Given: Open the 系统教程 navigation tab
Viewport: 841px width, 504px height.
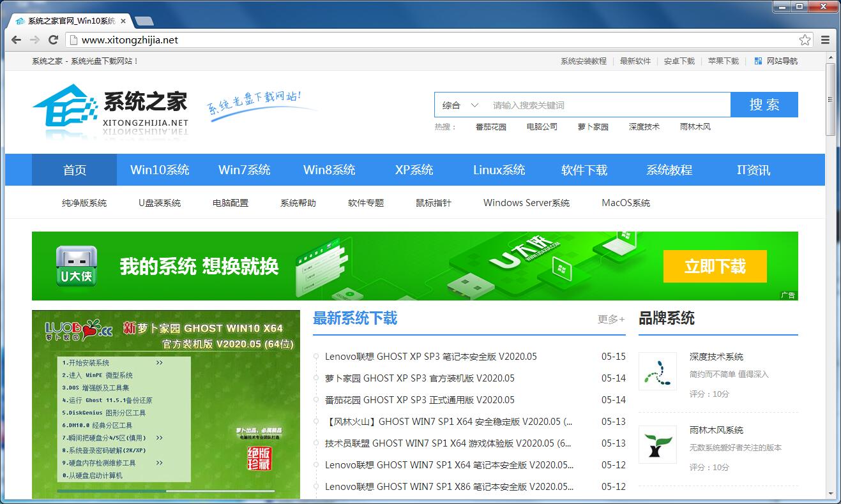Looking at the screenshot, I should (669, 170).
